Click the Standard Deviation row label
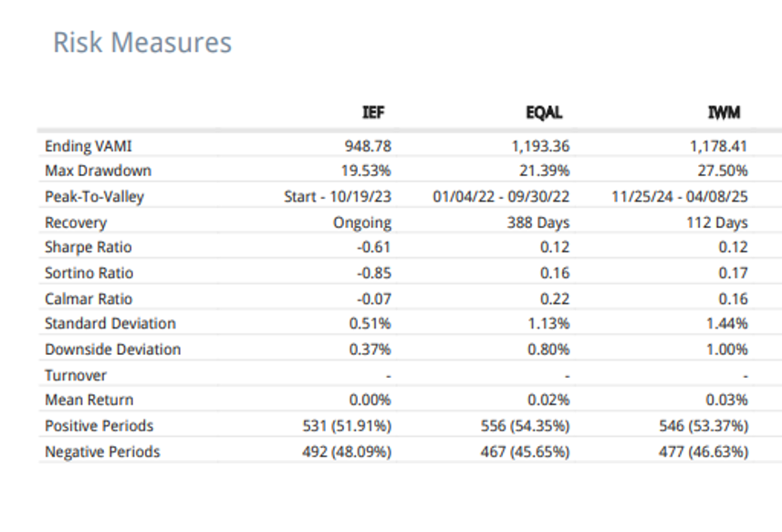782x532 pixels. coord(109,324)
